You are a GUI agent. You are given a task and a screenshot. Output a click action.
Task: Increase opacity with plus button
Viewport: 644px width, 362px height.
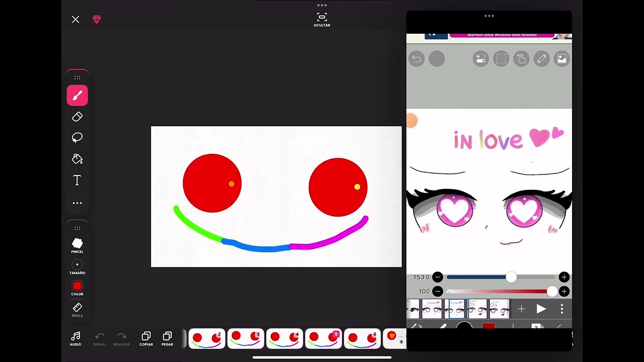[564, 292]
